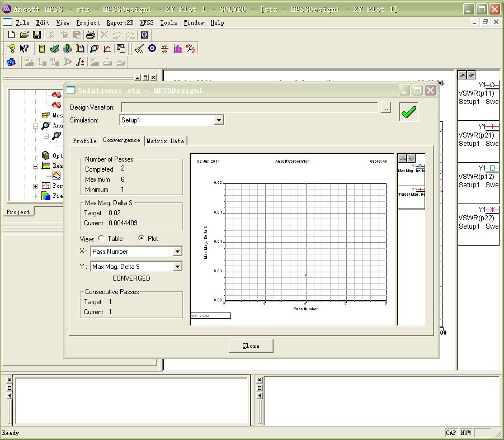Collapse the Analysis tree node
Image resolution: width=504 pixels, height=440 pixels.
click(36, 126)
